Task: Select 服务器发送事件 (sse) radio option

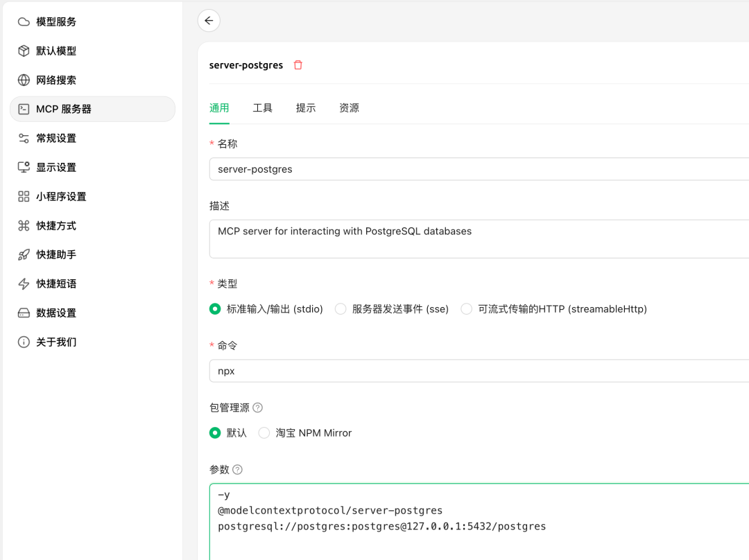Action: [x=341, y=309]
